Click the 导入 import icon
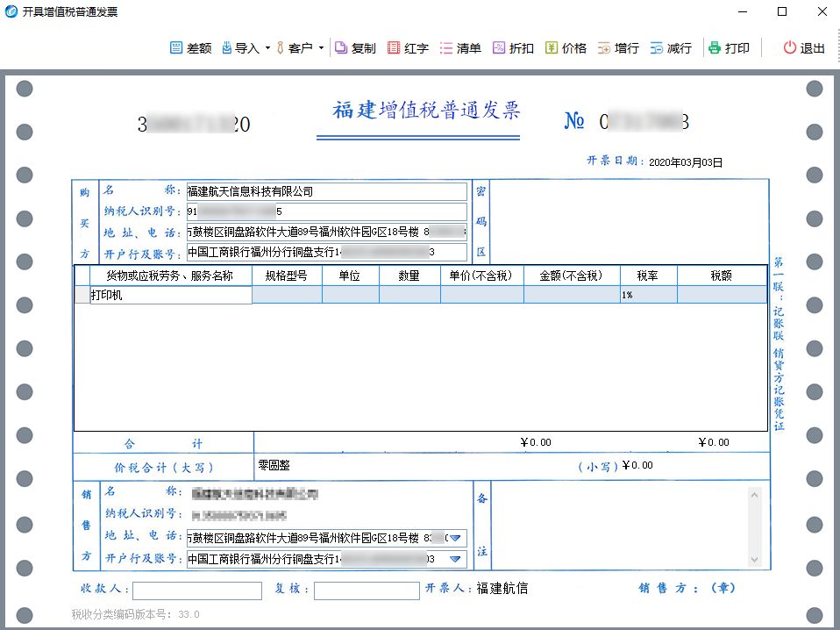840x630 pixels. click(x=227, y=47)
